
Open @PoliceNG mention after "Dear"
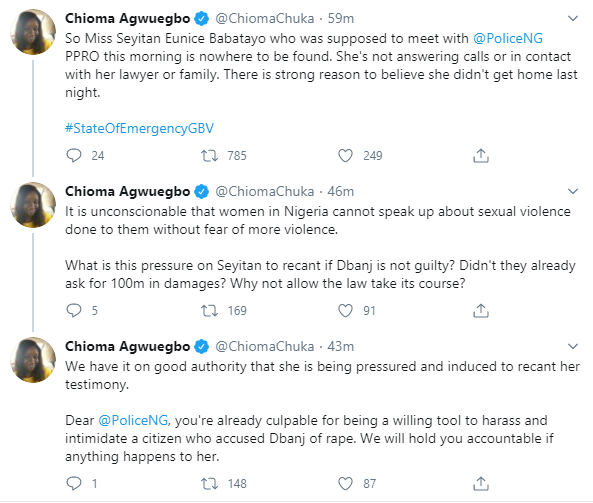tap(133, 420)
